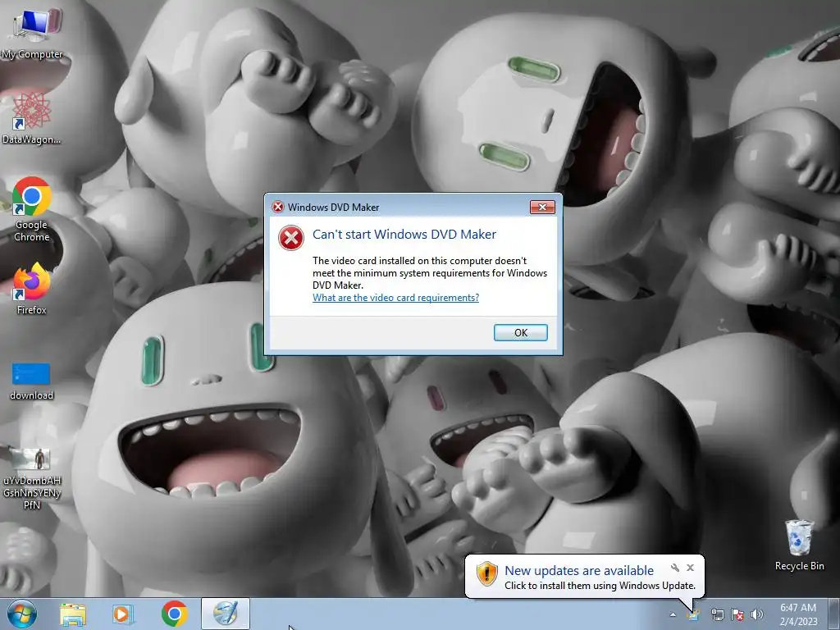Click OK in the DVD Maker dialog
This screenshot has height=630, width=840.
coord(520,333)
